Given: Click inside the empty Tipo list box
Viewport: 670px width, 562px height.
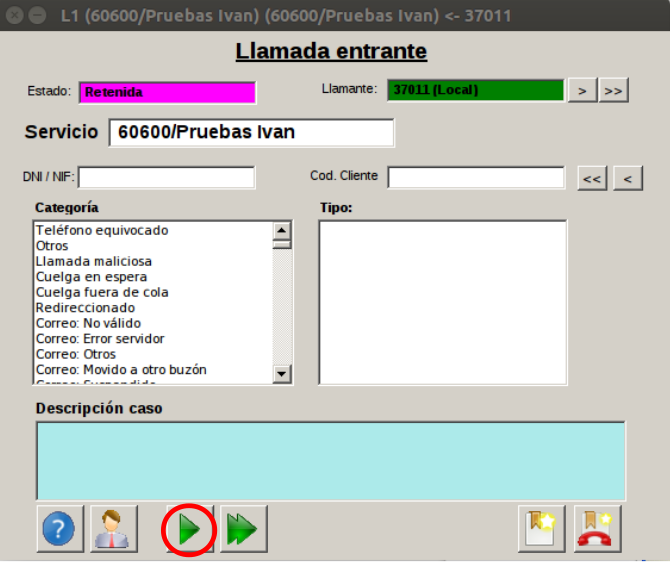Looking at the screenshot, I should coord(443,303).
